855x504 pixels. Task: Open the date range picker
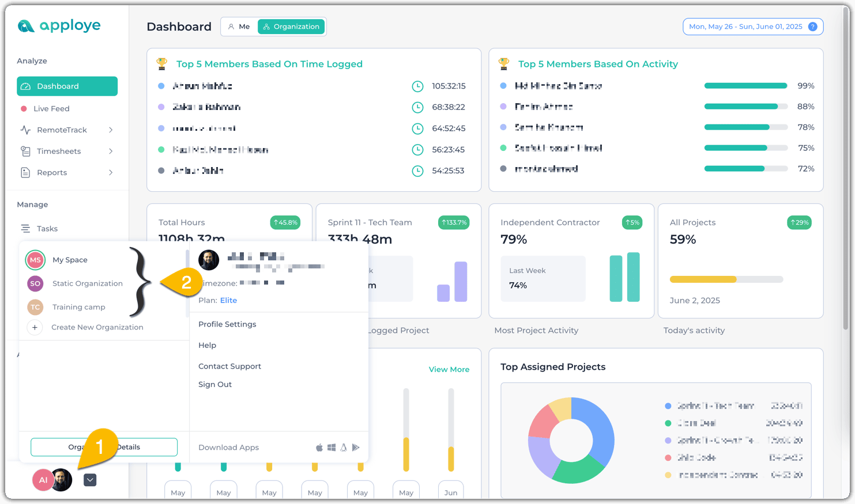tap(745, 26)
